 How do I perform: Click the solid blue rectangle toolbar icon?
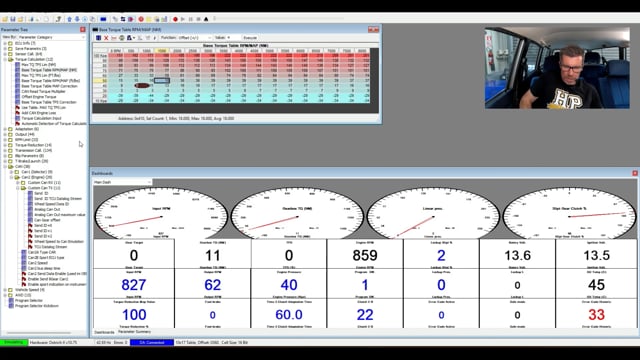tap(103, 19)
